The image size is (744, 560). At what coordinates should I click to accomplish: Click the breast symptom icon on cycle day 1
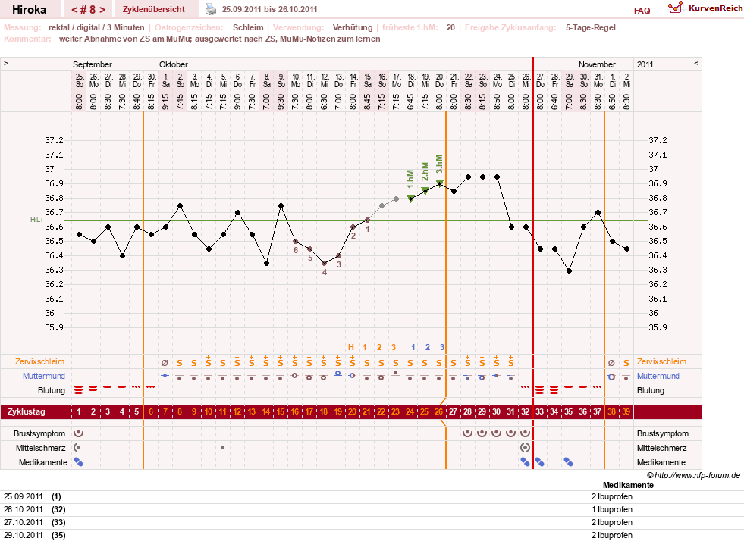[79, 433]
